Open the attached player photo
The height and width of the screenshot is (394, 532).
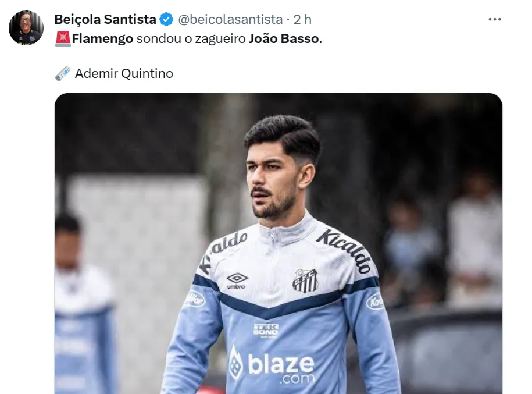point(279,243)
